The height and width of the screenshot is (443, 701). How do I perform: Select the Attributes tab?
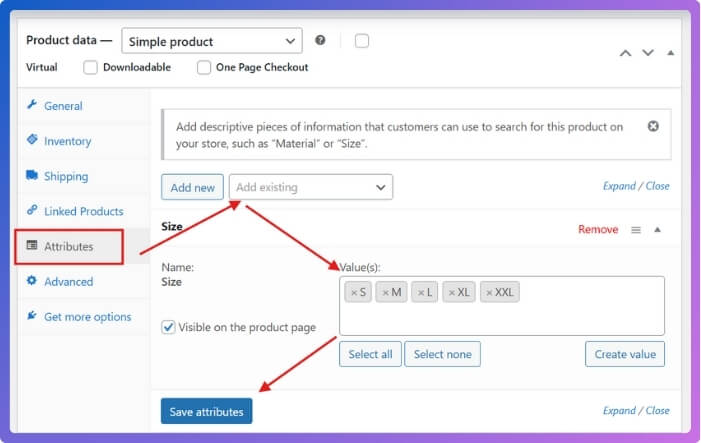[x=69, y=247]
